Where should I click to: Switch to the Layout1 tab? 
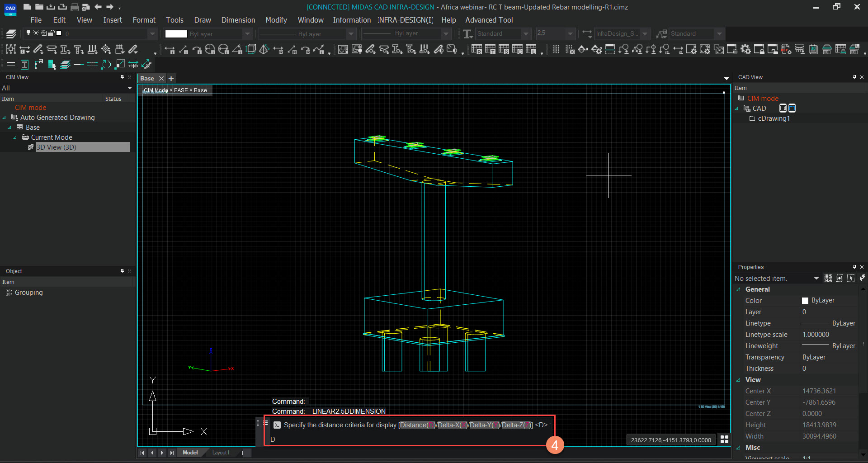tap(221, 453)
